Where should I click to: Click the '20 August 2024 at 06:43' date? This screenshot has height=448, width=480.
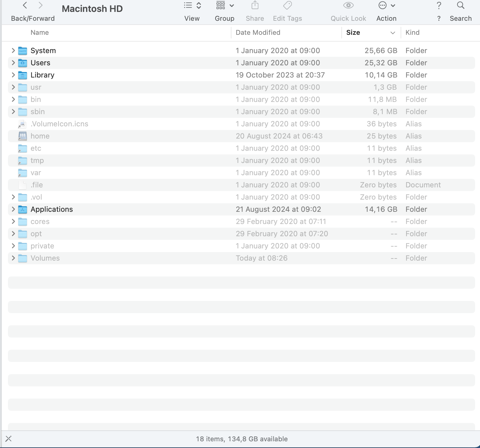click(x=279, y=136)
